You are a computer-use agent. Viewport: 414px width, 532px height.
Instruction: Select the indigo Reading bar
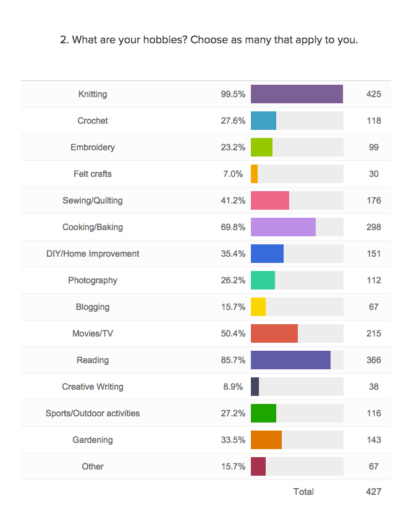pyautogui.click(x=290, y=360)
